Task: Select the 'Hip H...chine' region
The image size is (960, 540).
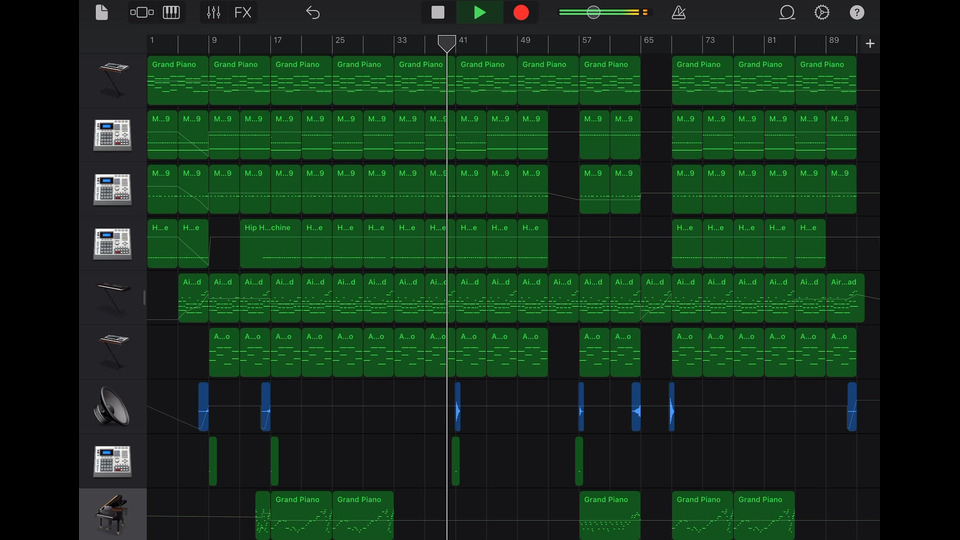Action: 270,243
